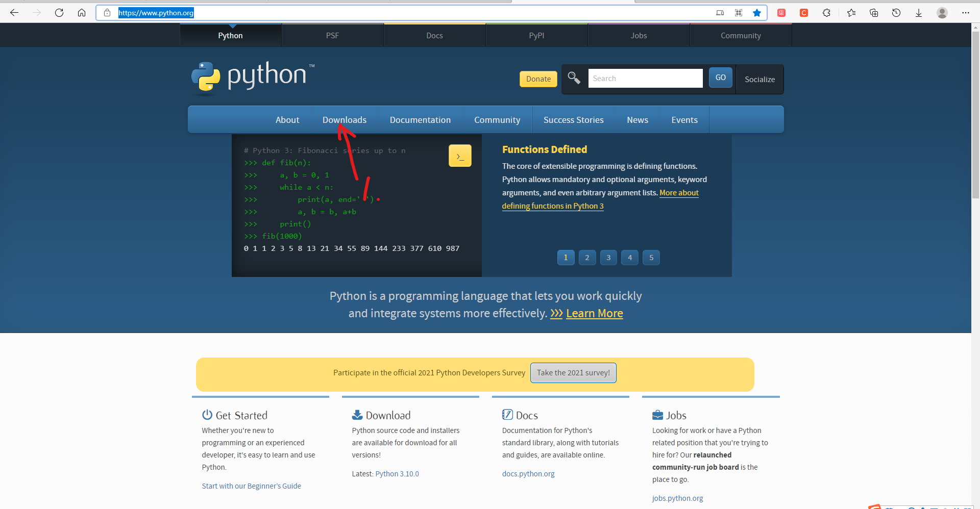Screen dimensions: 980x509
Task: Open the Collections icon
Action: click(x=874, y=13)
